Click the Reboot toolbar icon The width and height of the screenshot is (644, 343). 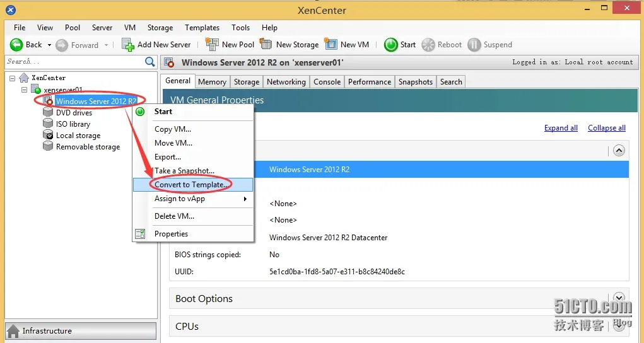pos(428,45)
